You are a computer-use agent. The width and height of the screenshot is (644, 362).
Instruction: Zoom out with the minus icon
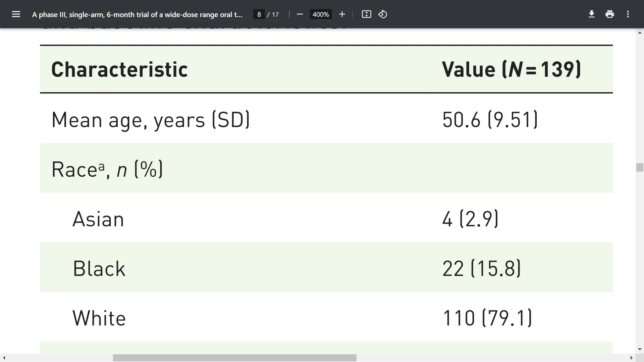pos(300,14)
